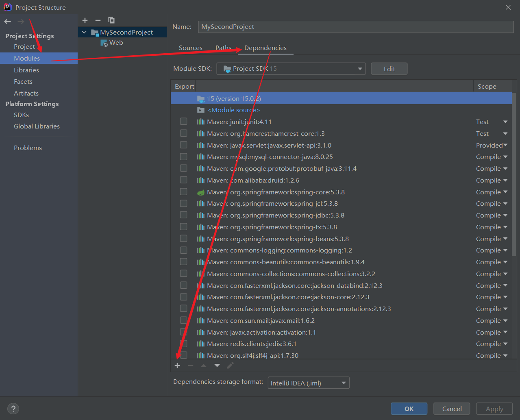This screenshot has width=520, height=420.
Task: Check export for hamcrest-core:1.3
Action: coord(184,133)
